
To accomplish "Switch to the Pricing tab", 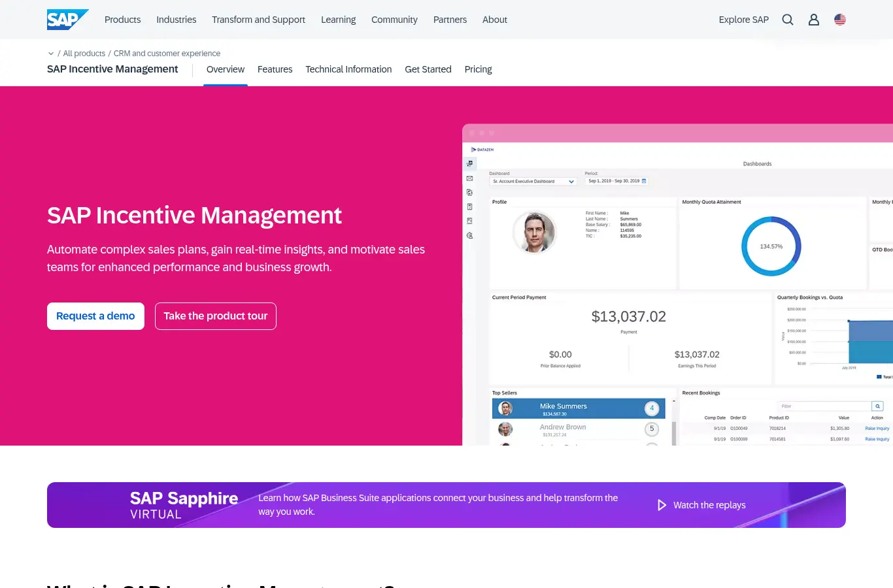I will tap(479, 69).
